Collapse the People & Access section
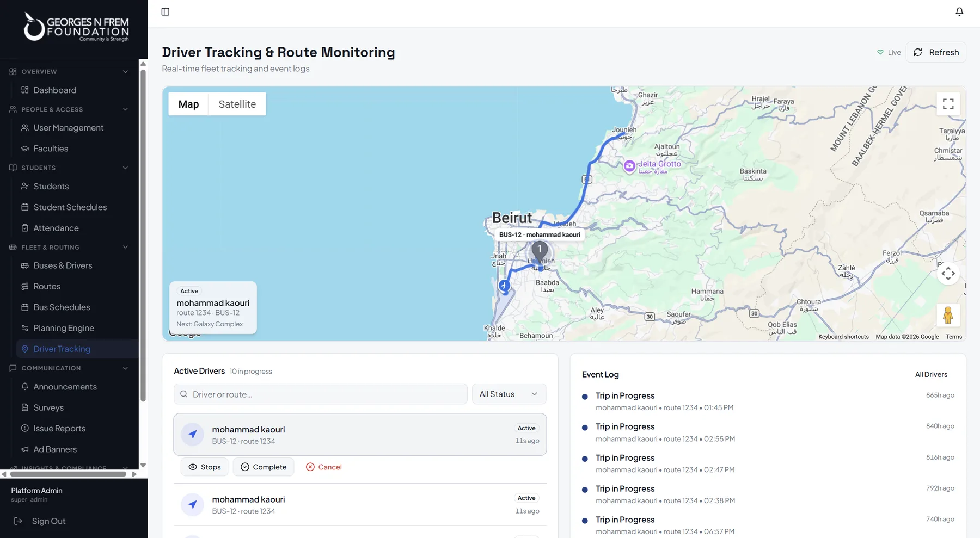Screen dimensions: 980x538 [x=125, y=109]
